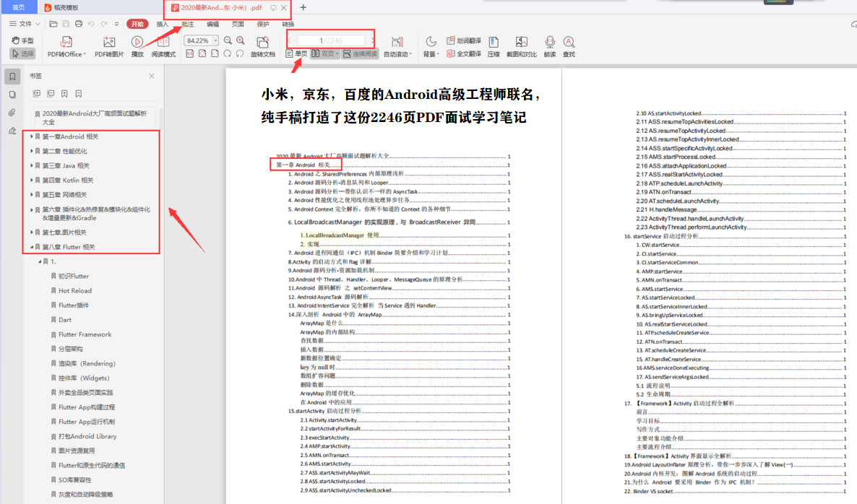This screenshot has height=504, width=857.
Task: Open the page thumbnails sidebar icon
Action: (x=12, y=95)
